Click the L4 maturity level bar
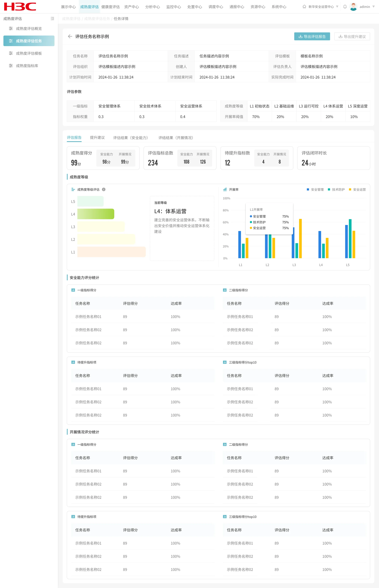The width and height of the screenshot is (379, 588). click(96, 214)
